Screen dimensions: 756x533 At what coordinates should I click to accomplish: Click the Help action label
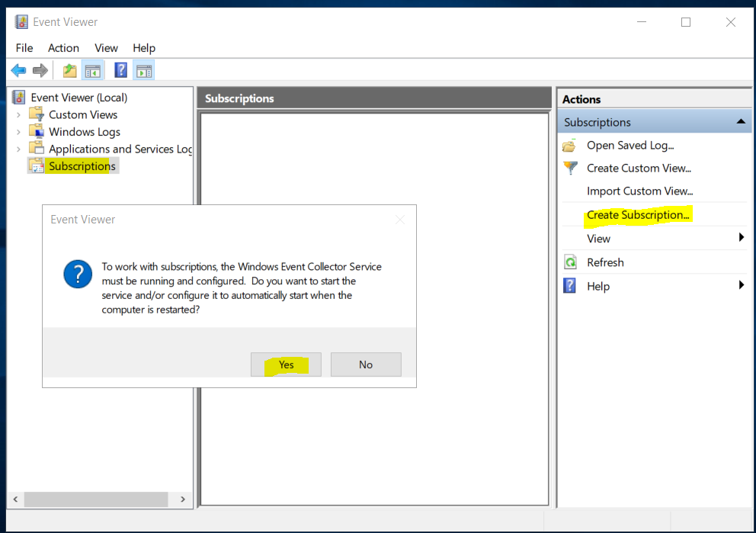[x=597, y=287]
